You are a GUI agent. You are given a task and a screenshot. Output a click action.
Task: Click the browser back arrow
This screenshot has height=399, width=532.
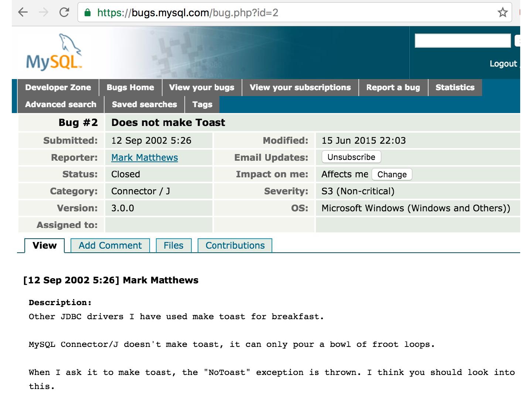(x=23, y=13)
